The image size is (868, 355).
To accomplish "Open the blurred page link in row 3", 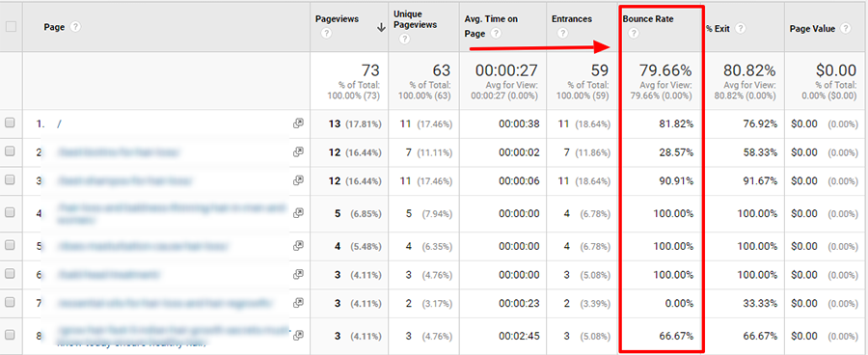I will pos(124,180).
